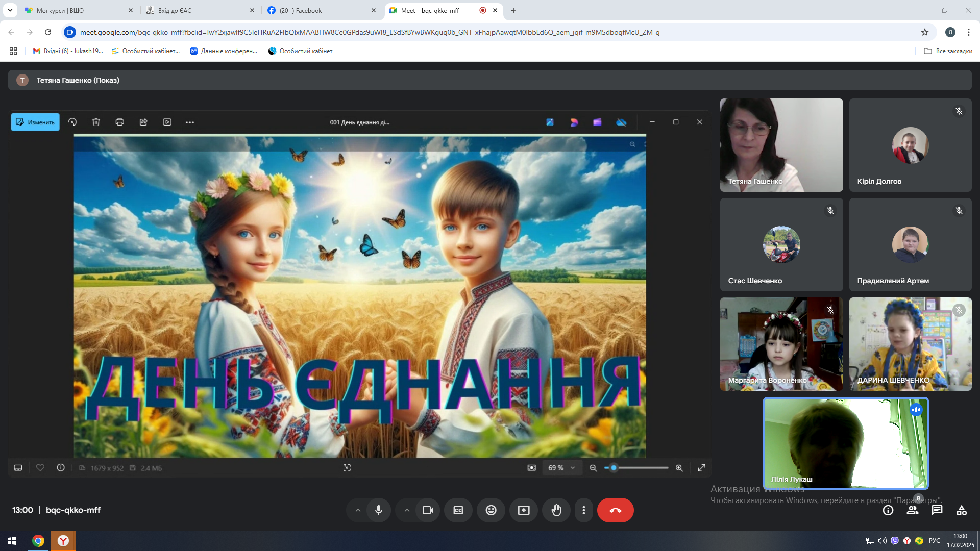Open the activities panel icon

961,510
